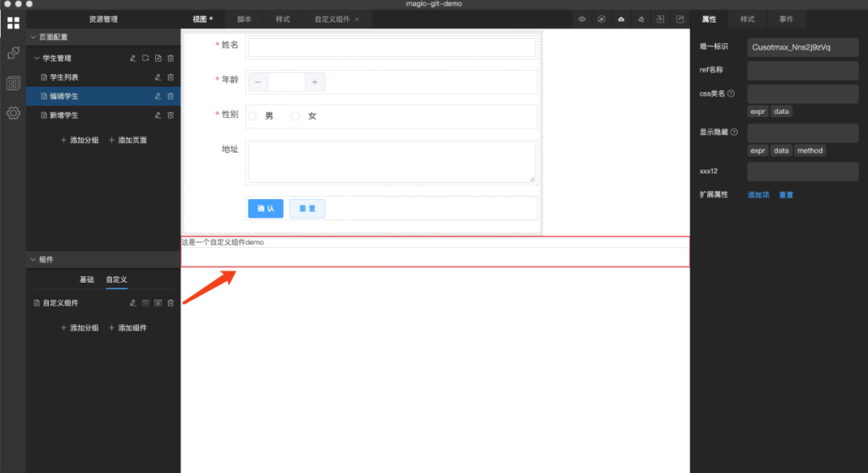Click the import file toolbar icon
Image resolution: width=868 pixels, height=473 pixels.
point(661,19)
